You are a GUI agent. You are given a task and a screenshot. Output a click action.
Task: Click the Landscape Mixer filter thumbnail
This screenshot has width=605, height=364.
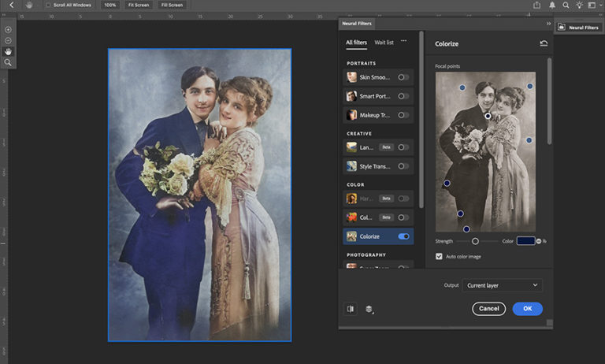point(351,147)
